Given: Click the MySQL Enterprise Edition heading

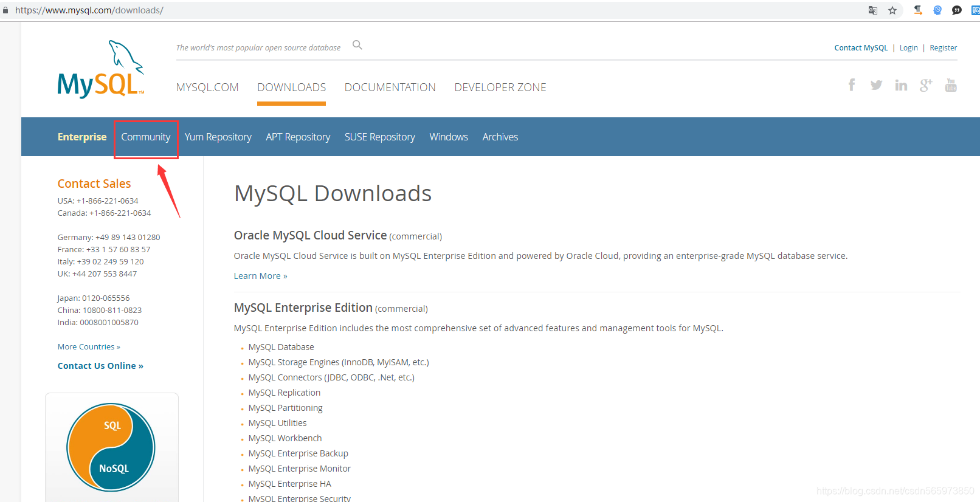Looking at the screenshot, I should point(303,308).
